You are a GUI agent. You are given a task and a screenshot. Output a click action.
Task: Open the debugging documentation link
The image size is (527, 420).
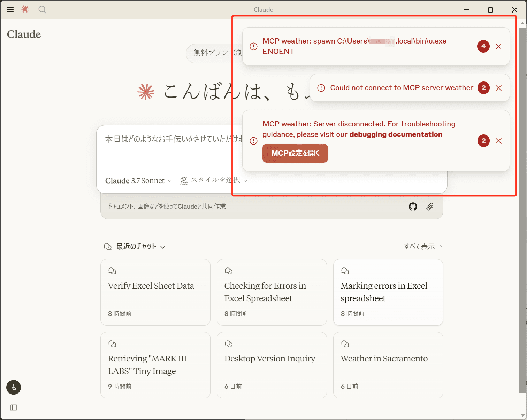pyautogui.click(x=396, y=134)
